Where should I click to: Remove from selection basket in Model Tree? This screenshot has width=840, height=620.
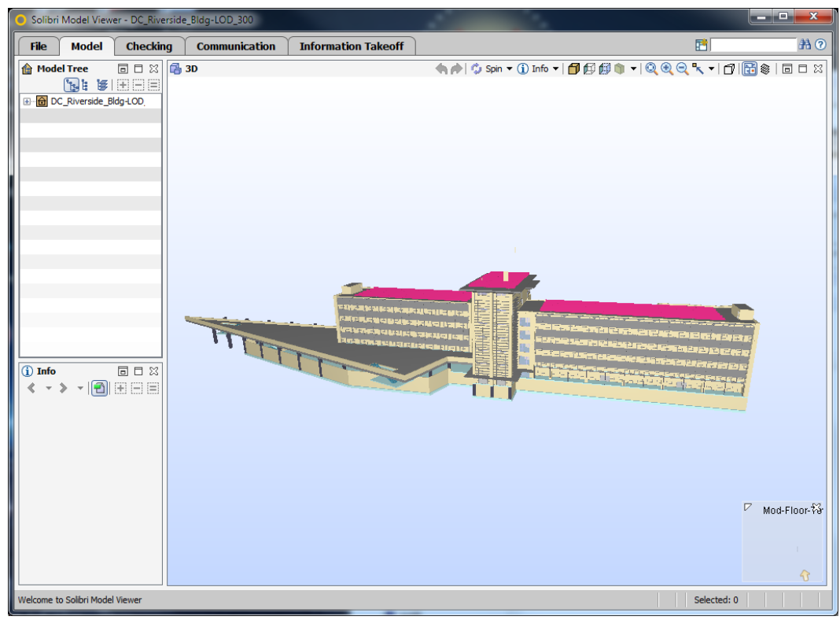click(x=138, y=85)
